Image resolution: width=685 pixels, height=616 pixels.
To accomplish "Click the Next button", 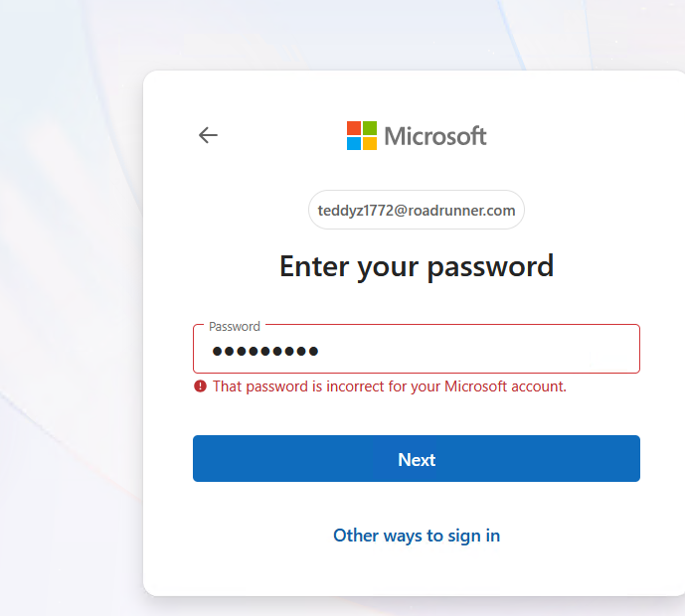I will pyautogui.click(x=417, y=458).
